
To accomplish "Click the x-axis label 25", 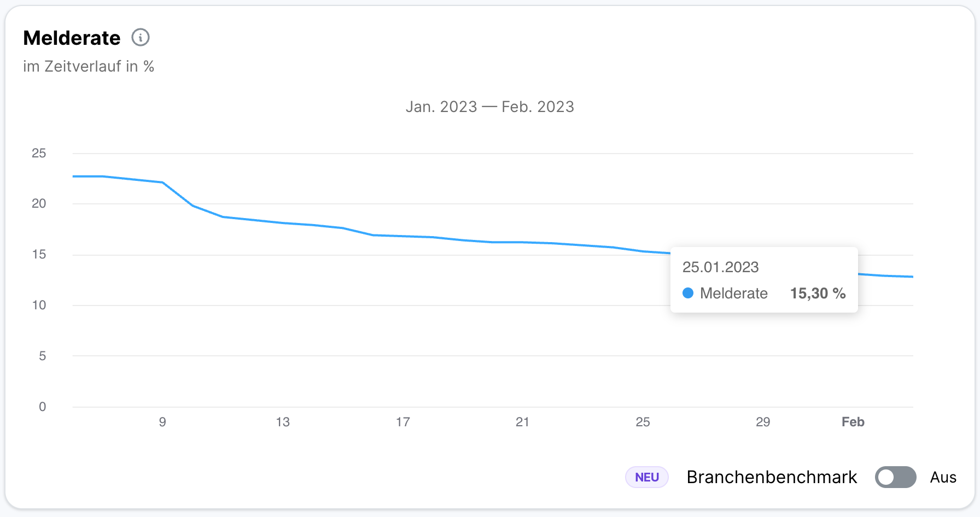I will pyautogui.click(x=643, y=421).
